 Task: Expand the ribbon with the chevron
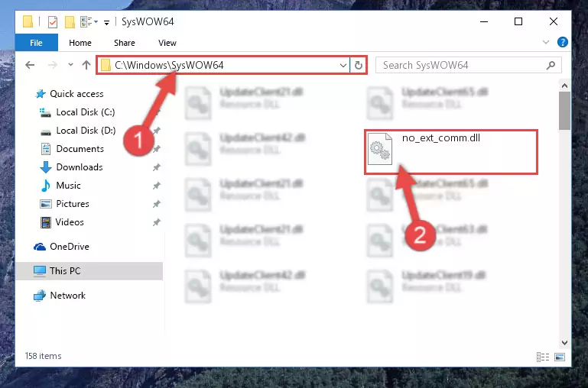pyautogui.click(x=546, y=42)
